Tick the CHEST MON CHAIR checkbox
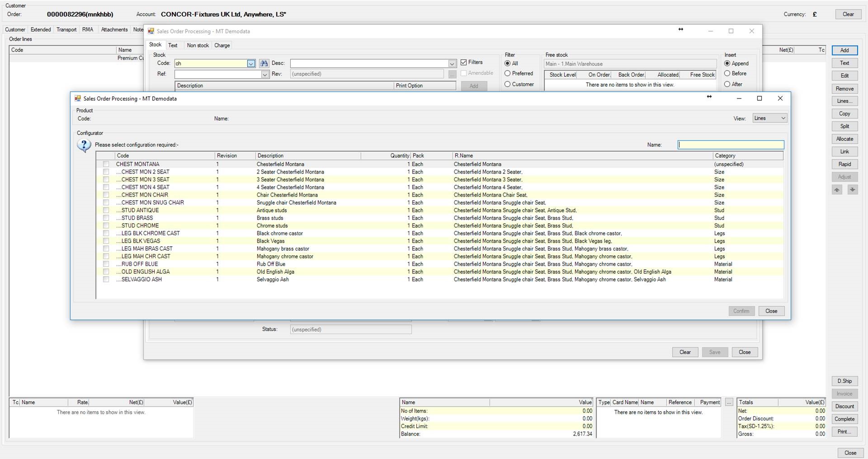868x459 pixels. (x=106, y=195)
